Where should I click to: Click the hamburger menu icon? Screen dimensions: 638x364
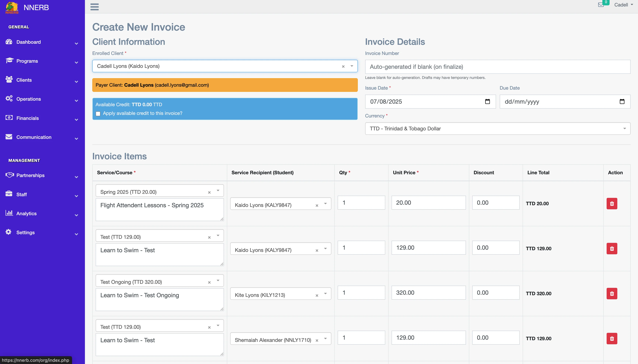pos(94,7)
